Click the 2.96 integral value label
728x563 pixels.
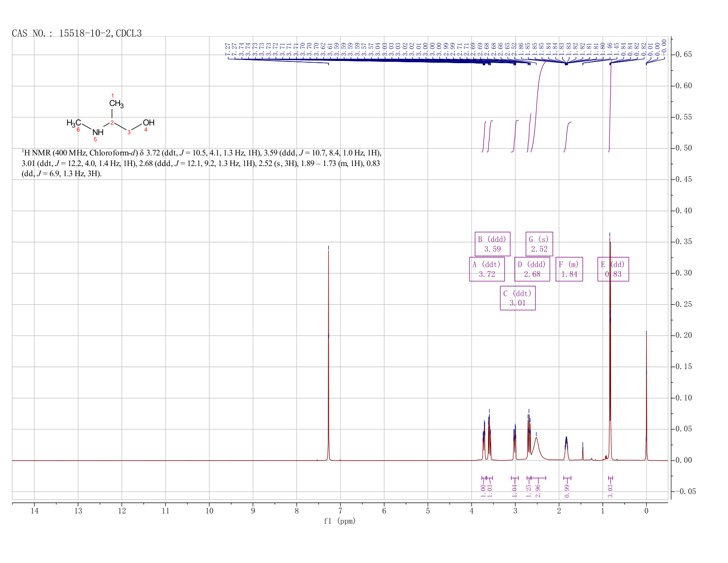point(538,491)
